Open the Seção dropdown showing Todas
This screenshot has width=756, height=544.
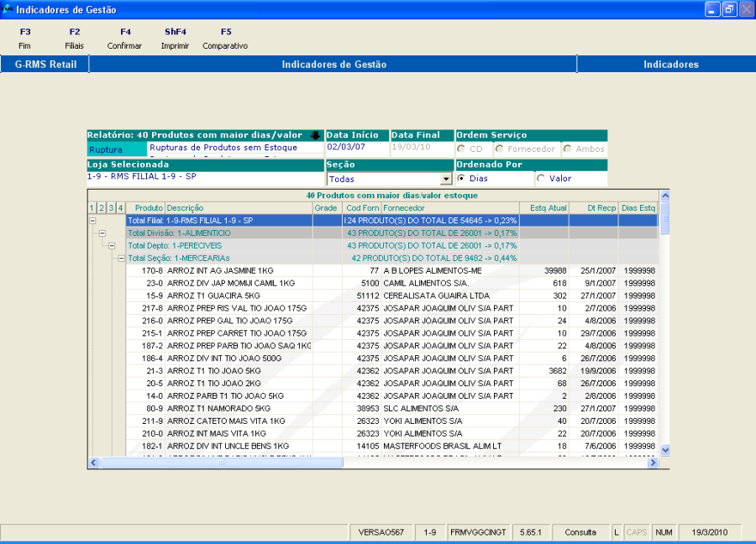446,179
